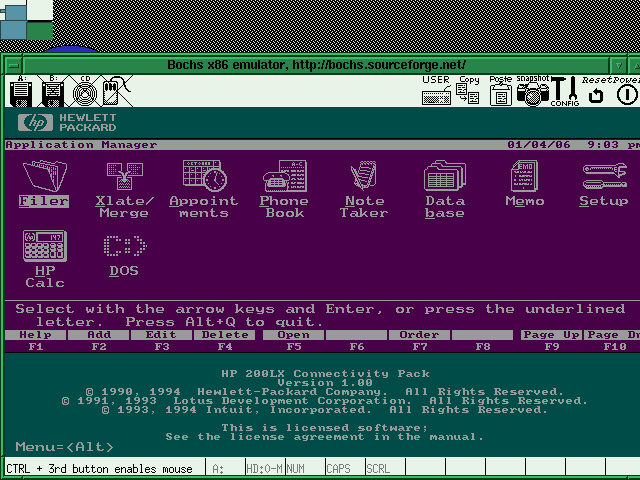The width and height of the screenshot is (640, 480).
Task: Click the HP 200LX Connectivity Pack text
Action: click(x=325, y=373)
